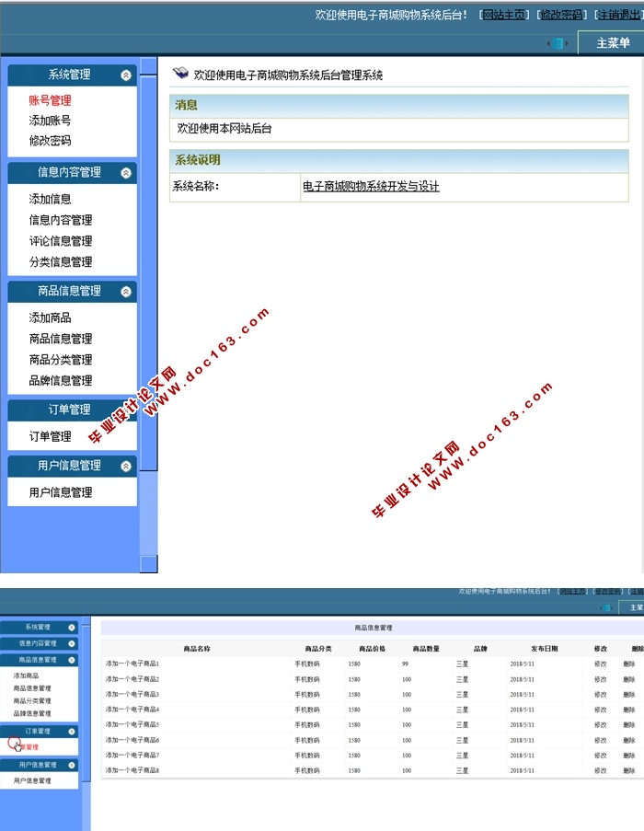The image size is (644, 831).
Task: Click the book icon beside the welcome heading
Action: tap(180, 73)
